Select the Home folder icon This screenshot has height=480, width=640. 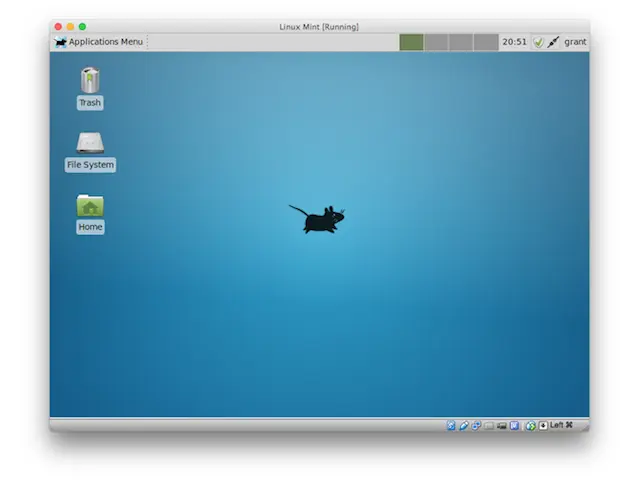coord(90,205)
